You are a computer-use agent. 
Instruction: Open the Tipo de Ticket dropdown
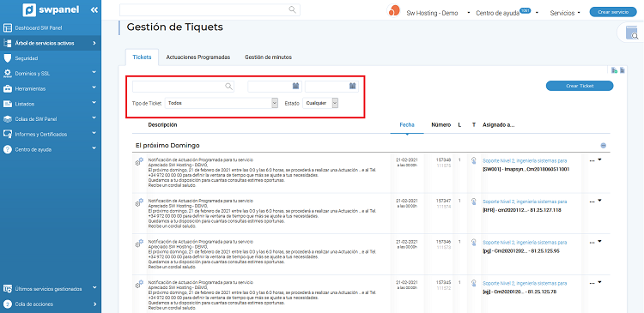point(222,104)
